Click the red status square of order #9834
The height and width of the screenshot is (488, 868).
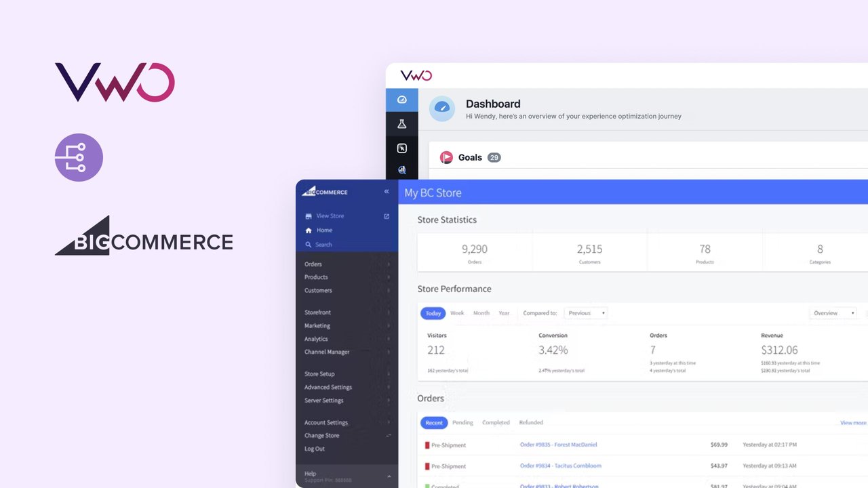(427, 466)
